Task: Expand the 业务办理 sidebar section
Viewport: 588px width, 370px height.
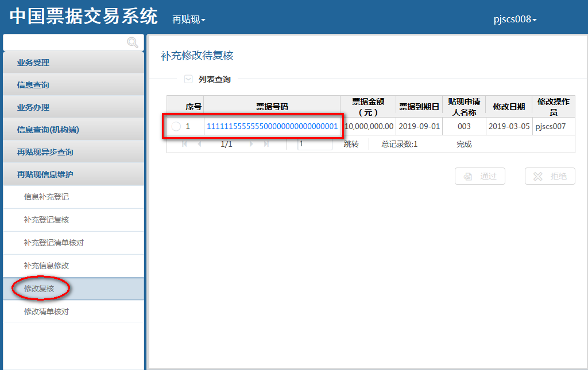Action: point(73,107)
